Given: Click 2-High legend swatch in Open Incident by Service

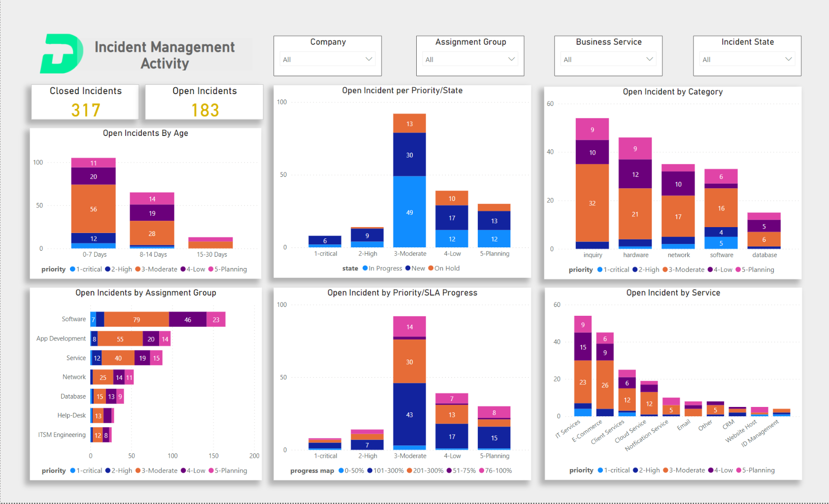Looking at the screenshot, I should pos(635,470).
